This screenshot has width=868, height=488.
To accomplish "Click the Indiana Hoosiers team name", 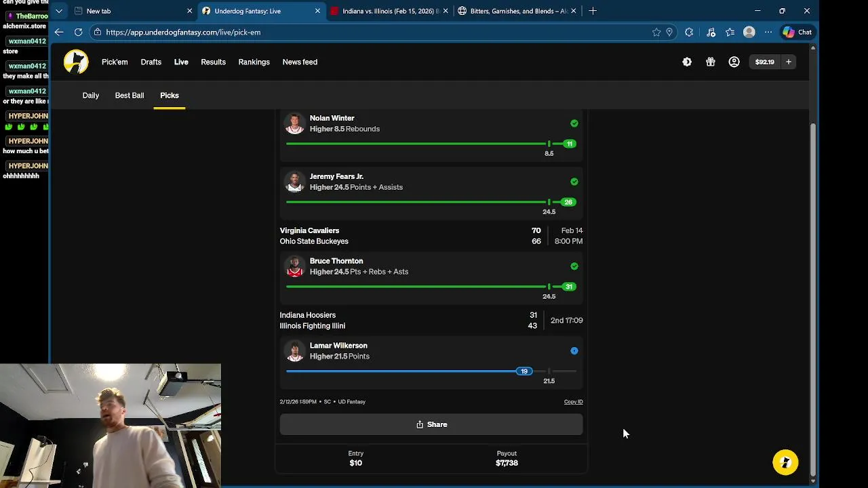I will [308, 315].
